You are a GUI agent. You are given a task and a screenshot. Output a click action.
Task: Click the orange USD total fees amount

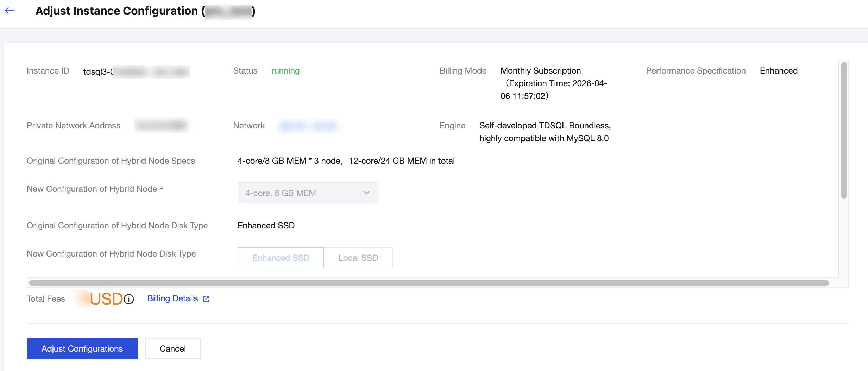106,299
